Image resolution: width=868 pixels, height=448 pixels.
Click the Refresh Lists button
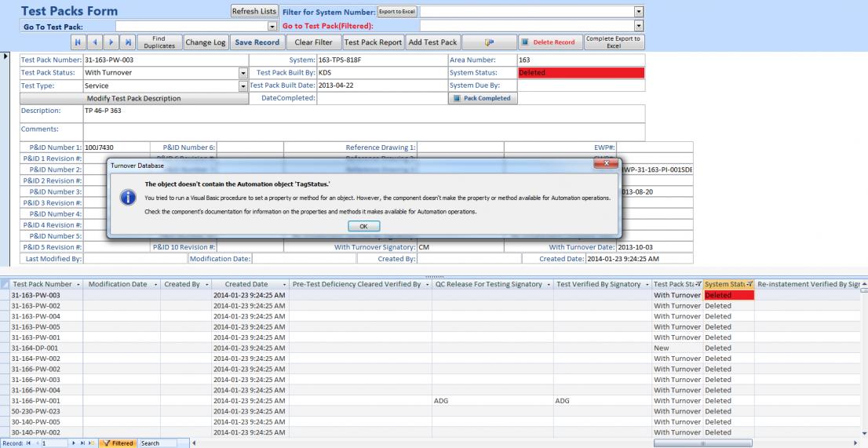click(x=254, y=11)
